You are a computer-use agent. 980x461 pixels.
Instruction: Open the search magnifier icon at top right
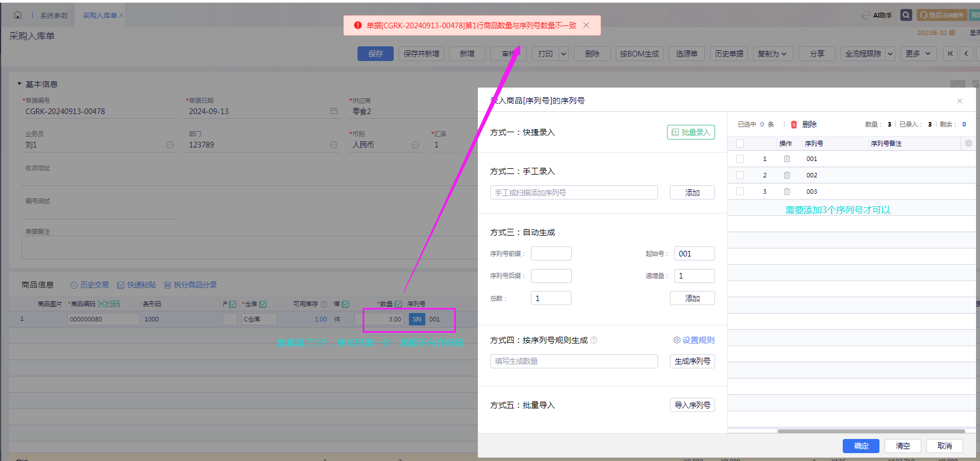pos(906,15)
